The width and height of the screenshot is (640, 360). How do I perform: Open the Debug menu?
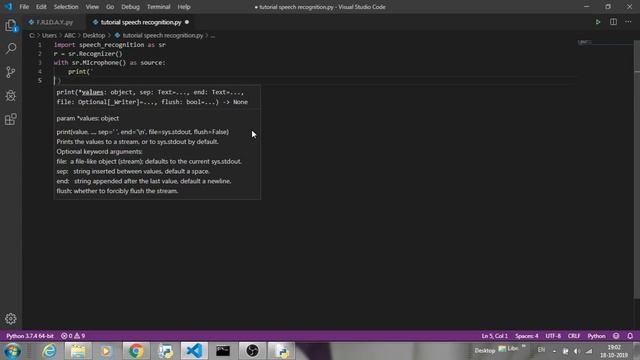pos(131,7)
